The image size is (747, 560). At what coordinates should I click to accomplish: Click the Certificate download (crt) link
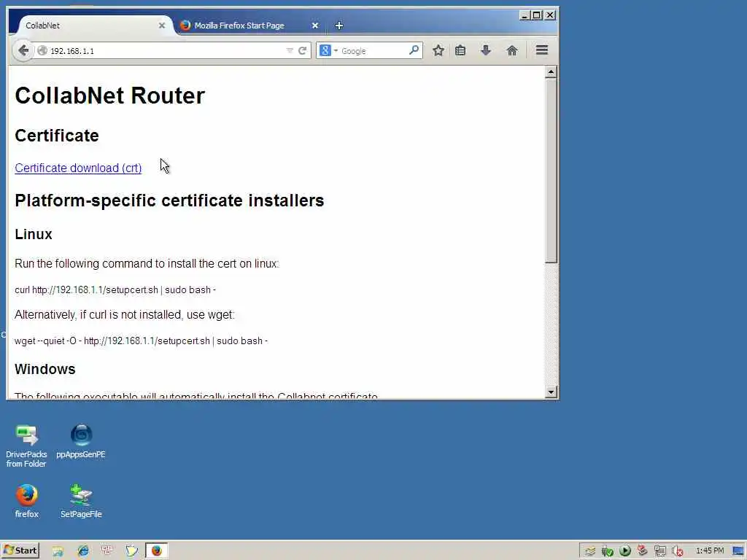78,168
